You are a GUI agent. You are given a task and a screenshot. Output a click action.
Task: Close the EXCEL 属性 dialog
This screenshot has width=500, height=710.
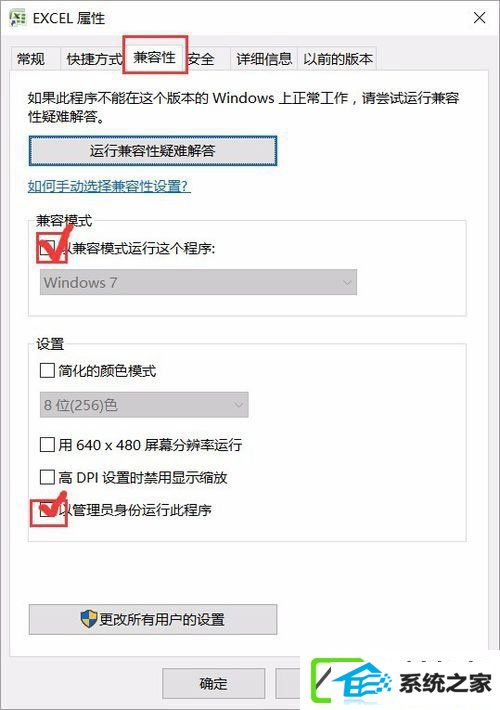coord(480,18)
